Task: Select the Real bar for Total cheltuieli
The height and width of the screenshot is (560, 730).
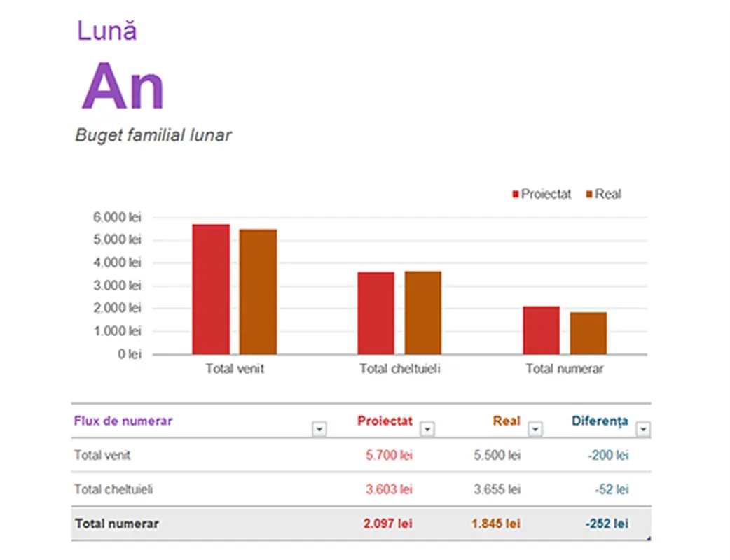Action: point(423,312)
